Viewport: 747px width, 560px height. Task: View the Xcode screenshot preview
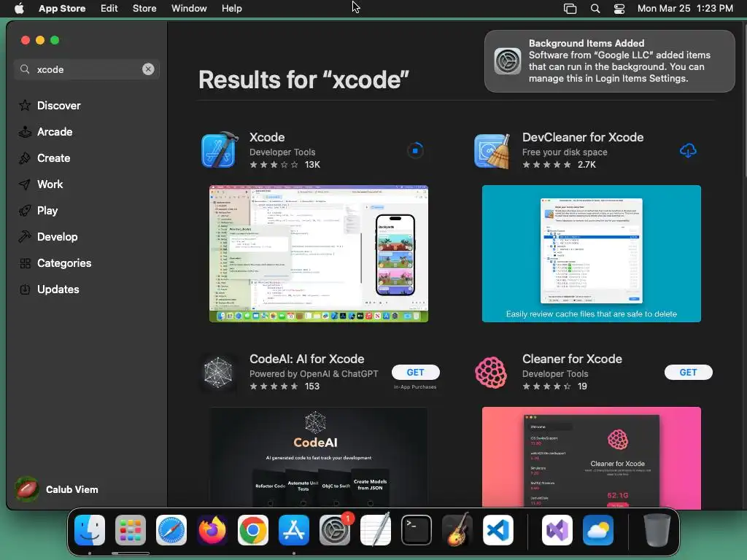tap(319, 254)
